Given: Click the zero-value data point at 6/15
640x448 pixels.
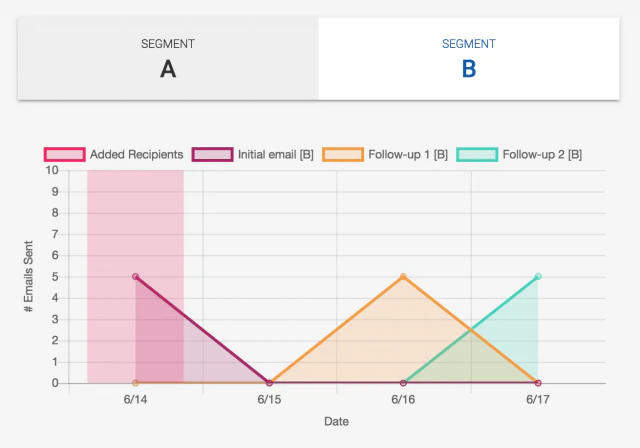Looking at the screenshot, I should (269, 383).
